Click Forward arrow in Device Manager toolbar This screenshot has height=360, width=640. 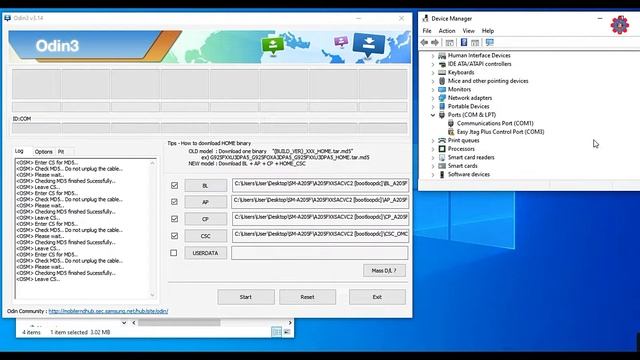tap(435, 42)
